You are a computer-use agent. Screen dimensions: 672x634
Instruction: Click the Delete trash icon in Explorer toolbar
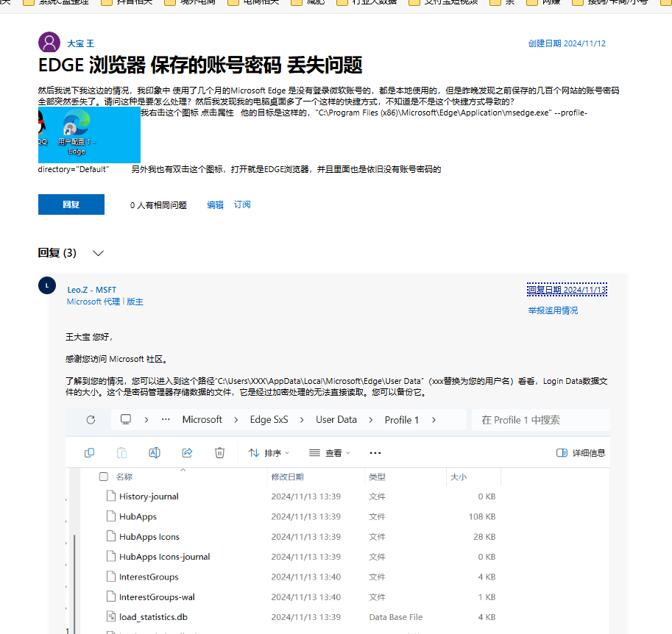click(x=219, y=453)
